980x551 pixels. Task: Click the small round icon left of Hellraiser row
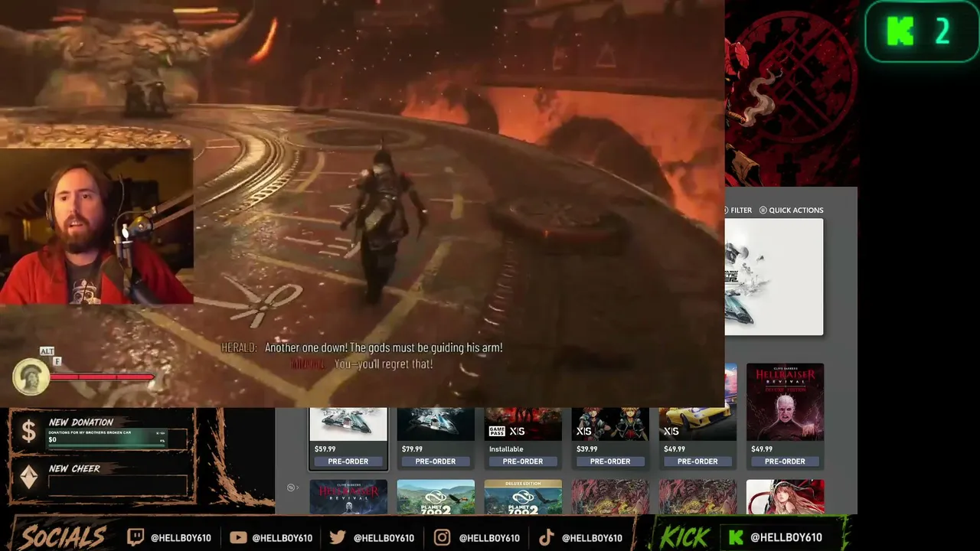[x=290, y=487]
